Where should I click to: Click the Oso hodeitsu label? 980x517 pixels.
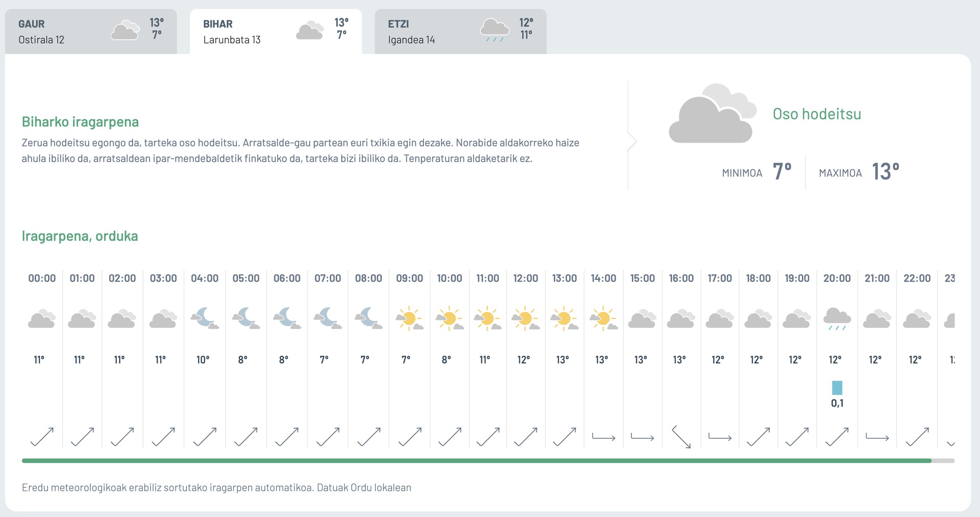click(817, 114)
